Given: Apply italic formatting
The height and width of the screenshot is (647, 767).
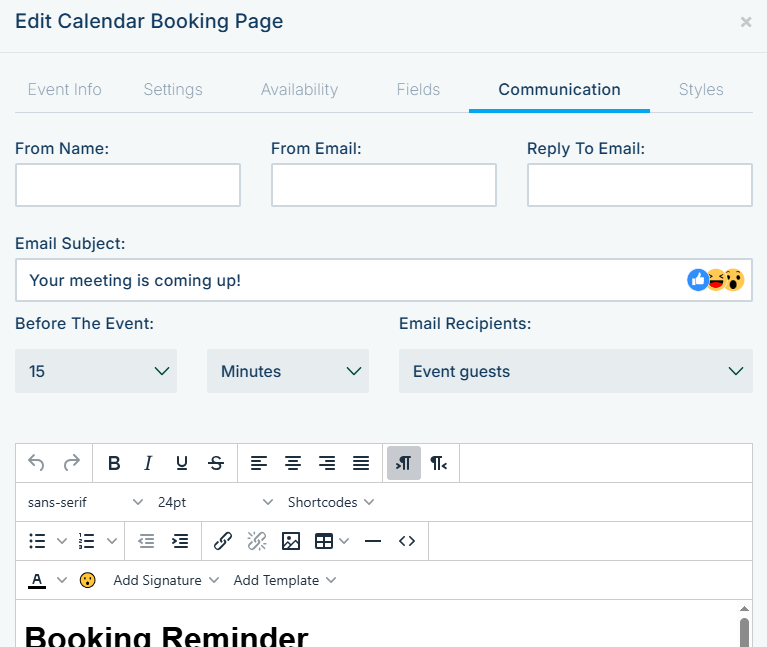Looking at the screenshot, I should tap(148, 463).
